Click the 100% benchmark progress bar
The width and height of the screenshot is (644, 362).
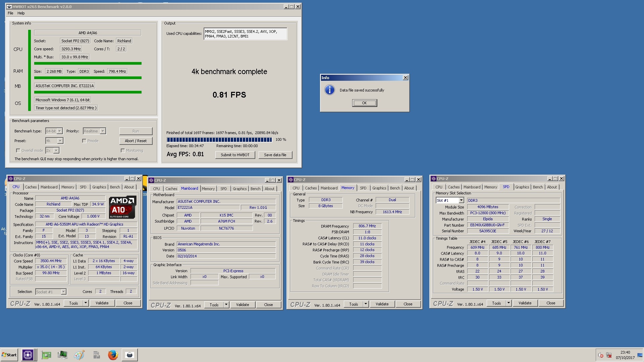tap(219, 140)
